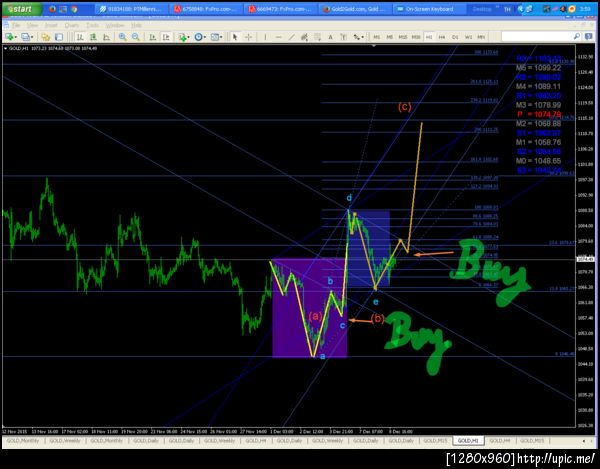The height and width of the screenshot is (469, 600).
Task: Expand the Profiles dropdown arrow
Action: [32, 37]
